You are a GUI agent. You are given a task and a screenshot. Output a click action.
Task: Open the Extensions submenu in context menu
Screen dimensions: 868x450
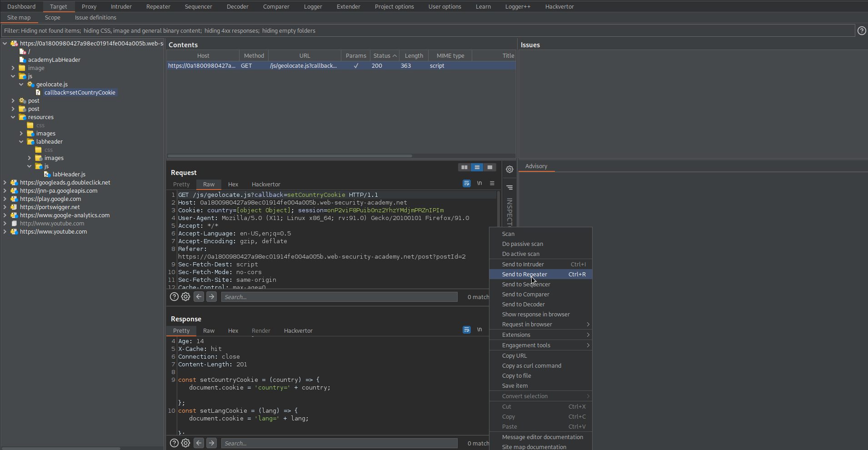click(x=541, y=335)
